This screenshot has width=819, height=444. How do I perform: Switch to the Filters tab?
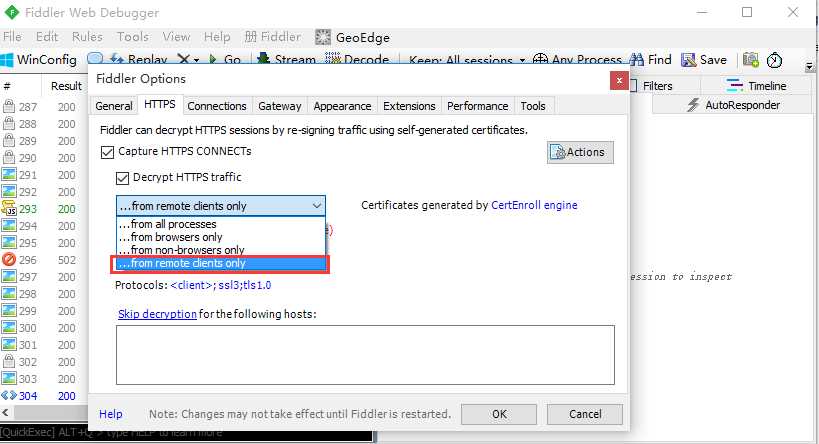[x=657, y=86]
